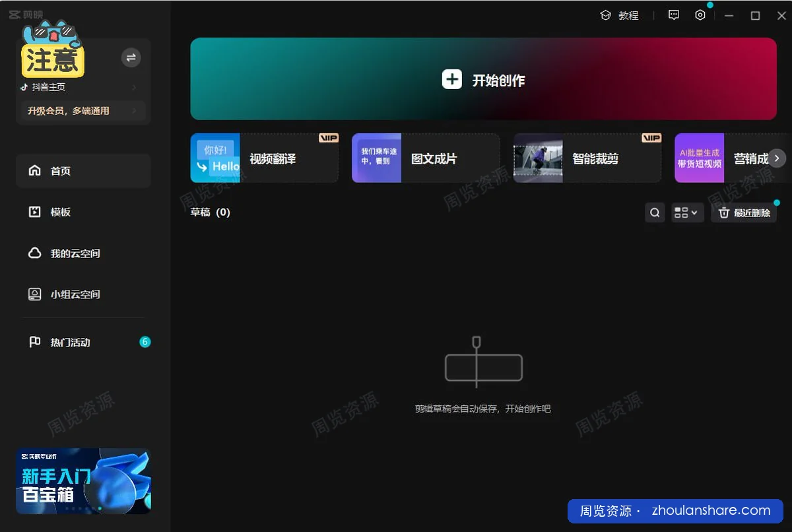Click the 剪映 logo in title bar
The height and width of the screenshot is (532, 792).
click(26, 15)
